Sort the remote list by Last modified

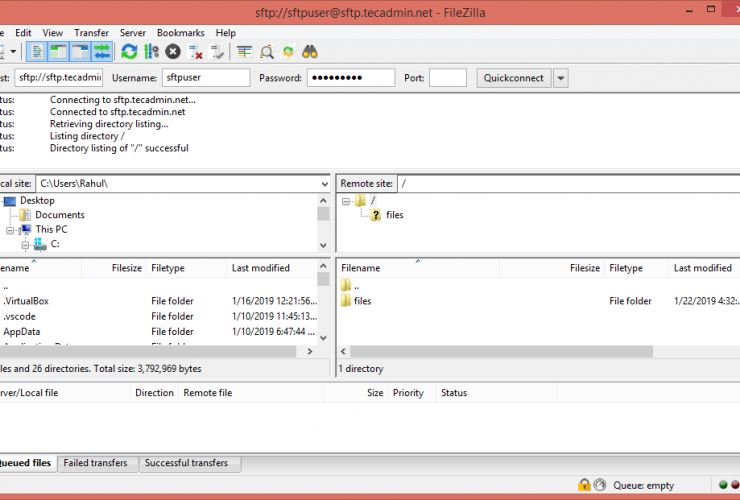(702, 268)
